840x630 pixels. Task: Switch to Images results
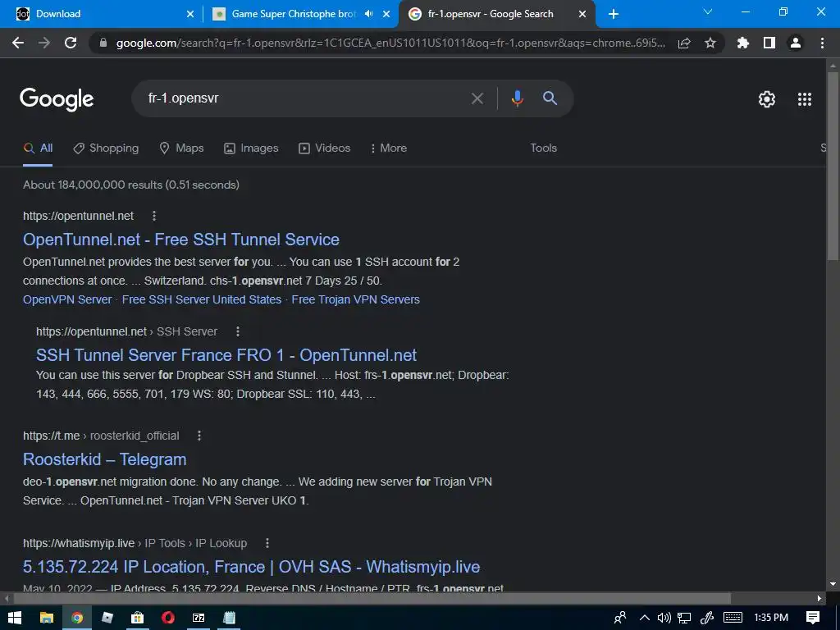[251, 148]
